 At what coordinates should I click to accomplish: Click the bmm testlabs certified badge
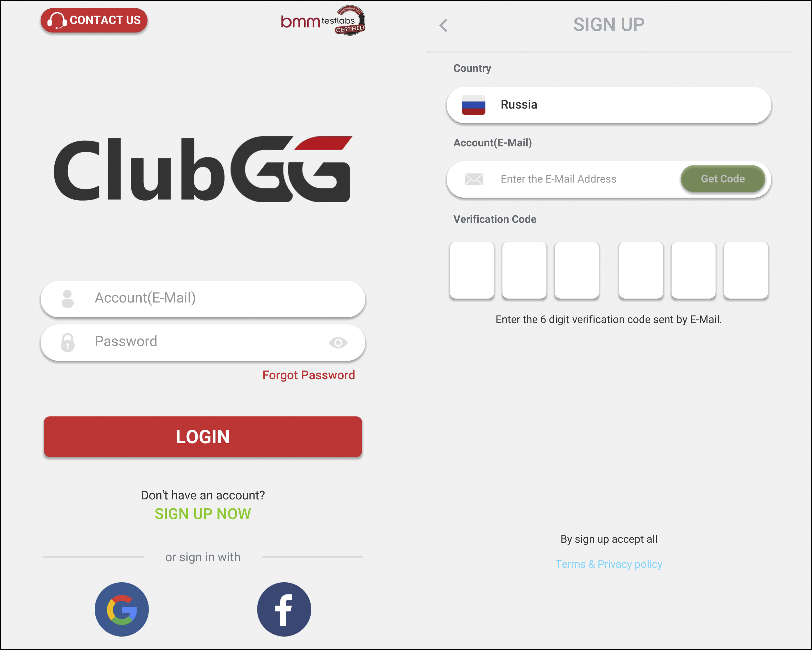(x=323, y=20)
